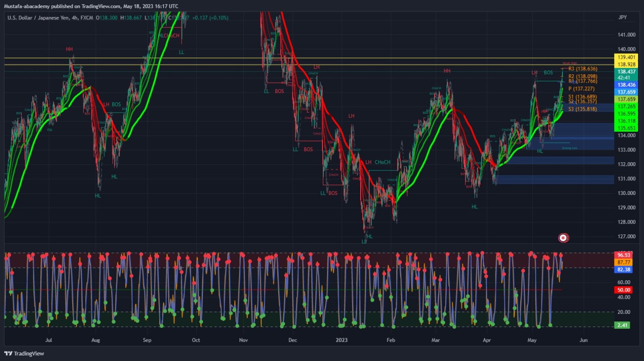Viewport: 644px width, 361px height.
Task: Click the 133.000 price axis tick
Action: click(x=626, y=150)
